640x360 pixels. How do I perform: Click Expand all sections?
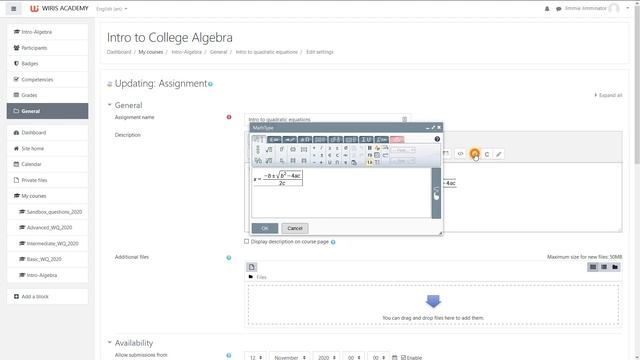[x=608, y=95]
